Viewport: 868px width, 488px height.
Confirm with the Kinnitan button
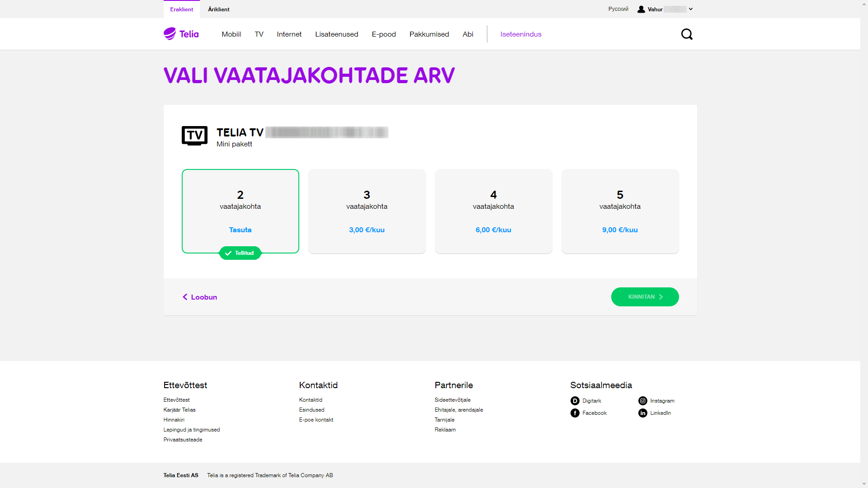point(645,297)
